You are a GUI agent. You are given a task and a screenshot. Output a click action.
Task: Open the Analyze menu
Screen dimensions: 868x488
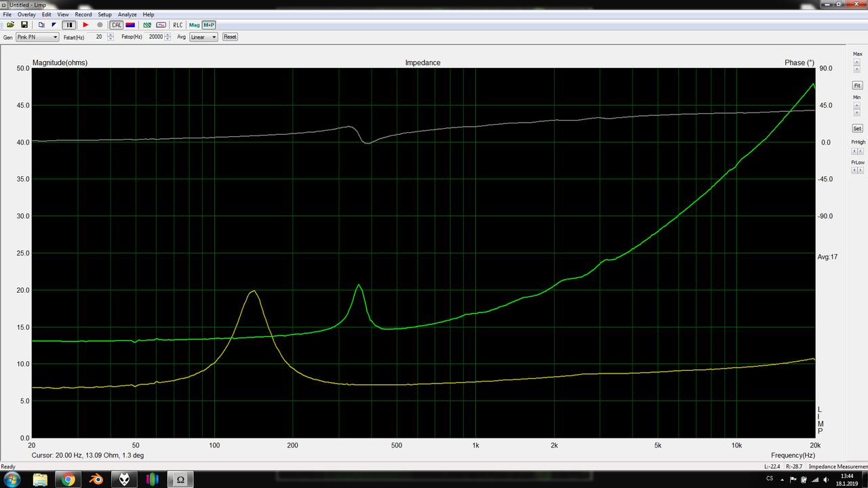(x=127, y=14)
